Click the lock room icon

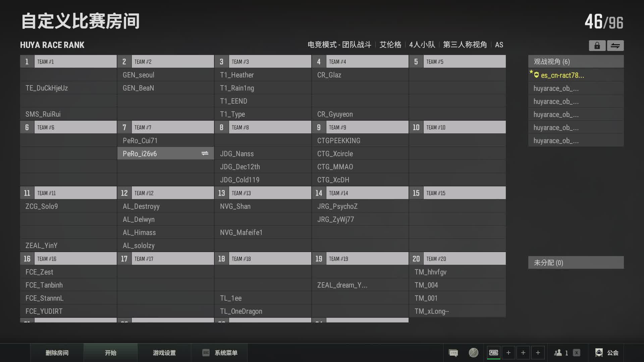pyautogui.click(x=597, y=46)
